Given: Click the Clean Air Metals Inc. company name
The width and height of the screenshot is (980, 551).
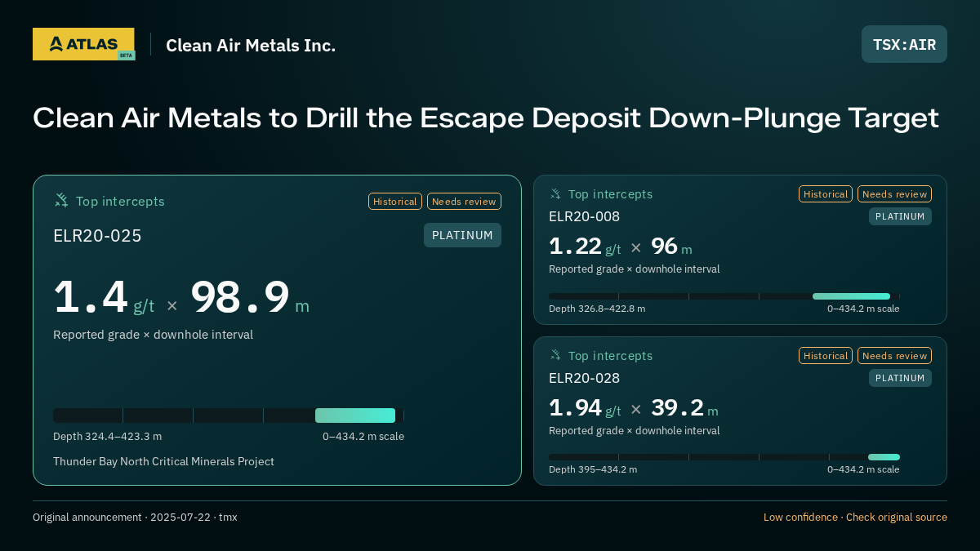Looking at the screenshot, I should [x=251, y=45].
